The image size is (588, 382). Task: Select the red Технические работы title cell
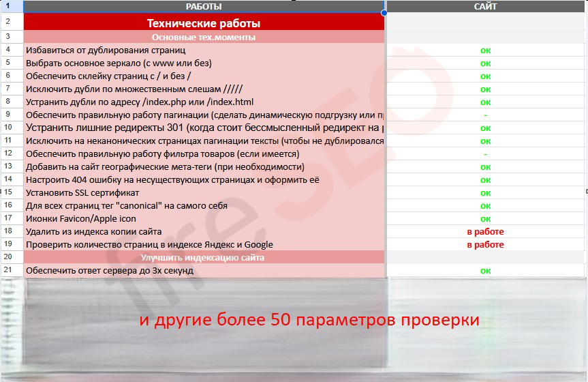coord(204,23)
